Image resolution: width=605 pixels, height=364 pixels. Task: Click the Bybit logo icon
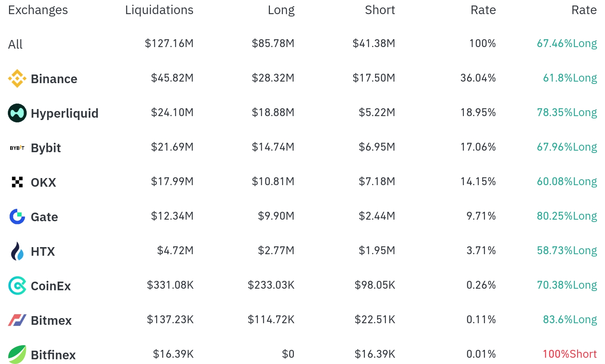point(17,148)
